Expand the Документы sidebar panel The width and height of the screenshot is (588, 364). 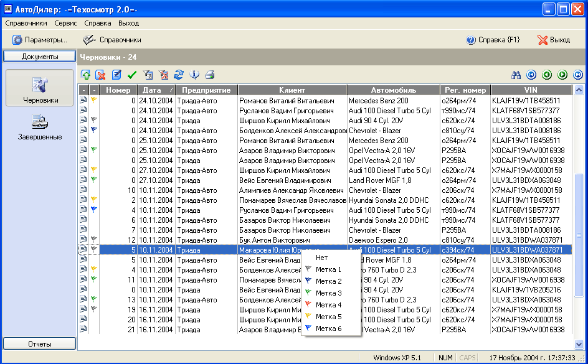click(x=40, y=57)
